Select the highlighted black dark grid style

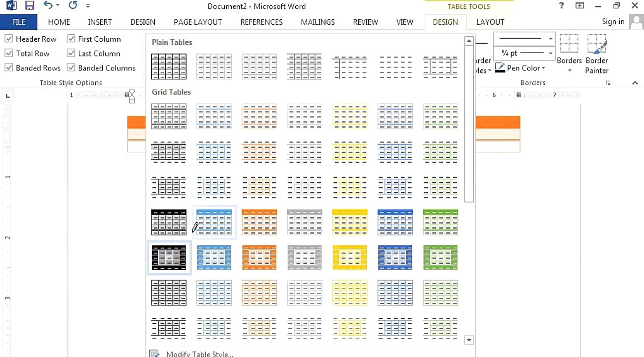pos(169,257)
